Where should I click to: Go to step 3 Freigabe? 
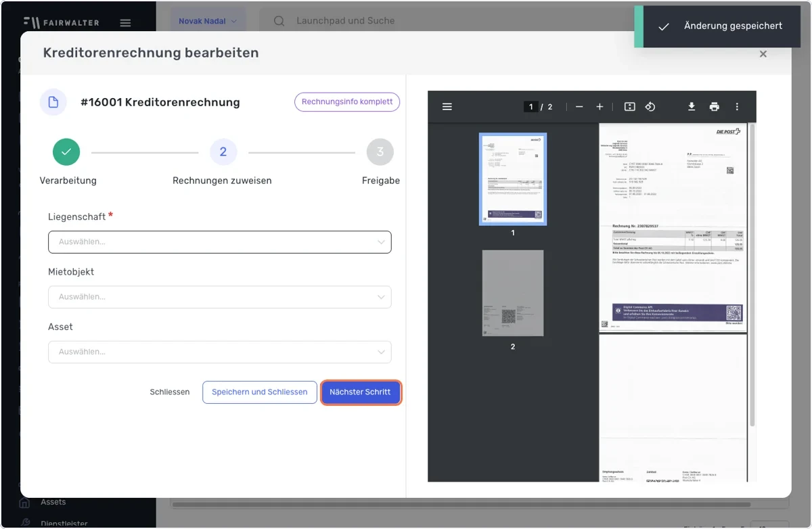pyautogui.click(x=380, y=152)
